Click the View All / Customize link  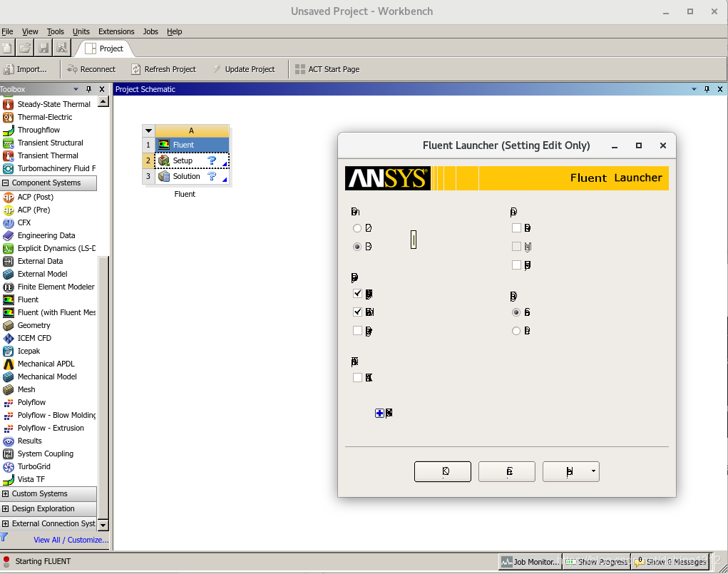pyautogui.click(x=71, y=540)
